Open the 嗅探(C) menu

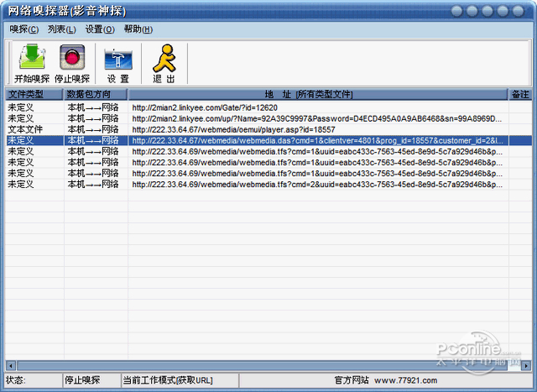pos(24,29)
